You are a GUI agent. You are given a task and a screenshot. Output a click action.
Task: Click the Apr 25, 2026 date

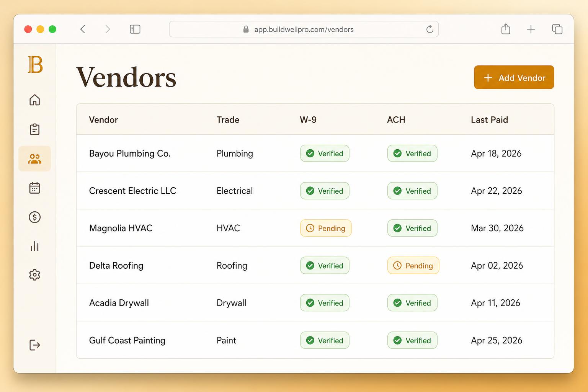(497, 340)
